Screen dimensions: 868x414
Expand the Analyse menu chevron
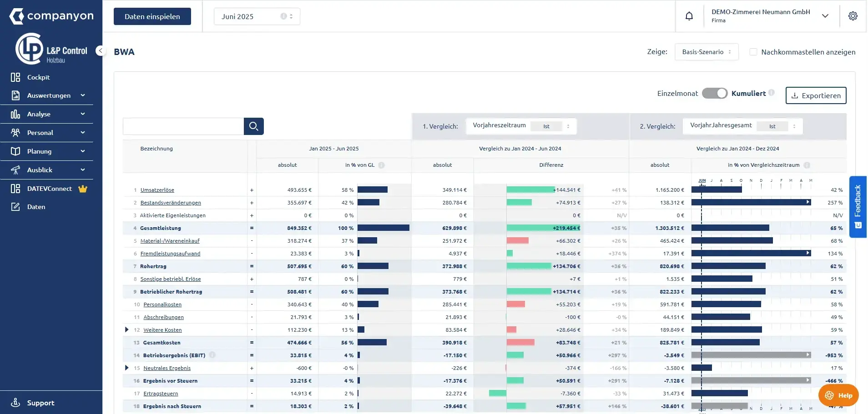point(83,114)
